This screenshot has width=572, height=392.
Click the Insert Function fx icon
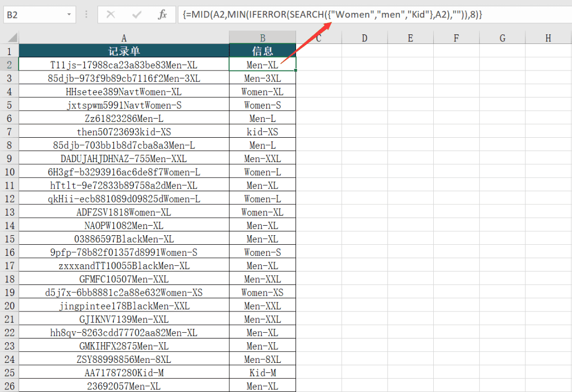click(163, 15)
